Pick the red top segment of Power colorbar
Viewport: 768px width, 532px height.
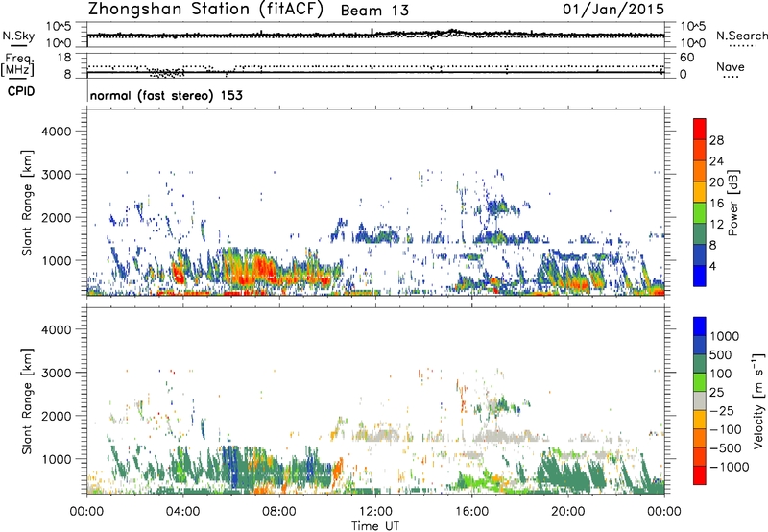(700, 130)
